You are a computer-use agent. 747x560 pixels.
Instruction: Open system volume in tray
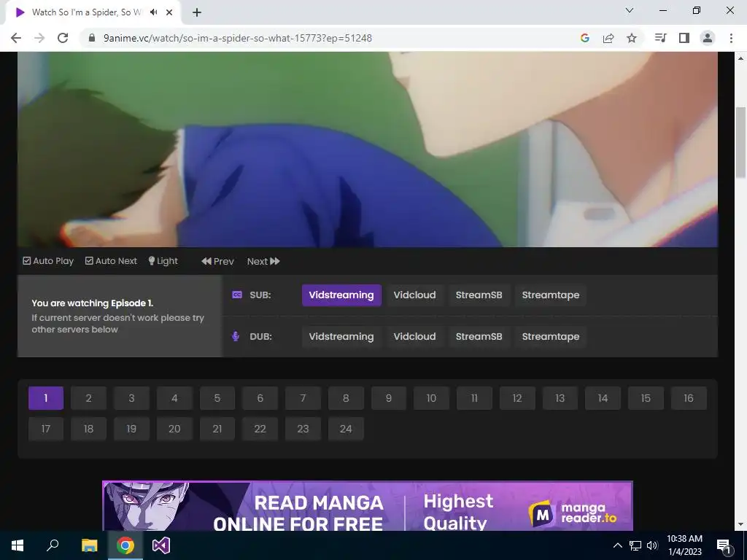652,545
